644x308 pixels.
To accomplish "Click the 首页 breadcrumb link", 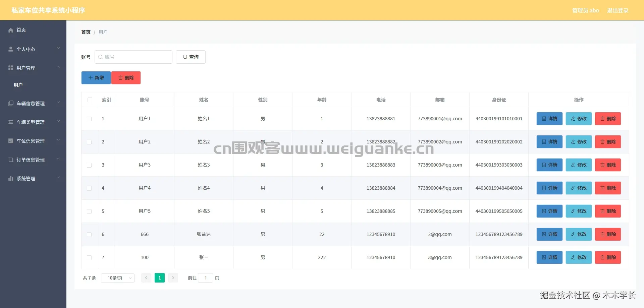I will click(x=86, y=32).
